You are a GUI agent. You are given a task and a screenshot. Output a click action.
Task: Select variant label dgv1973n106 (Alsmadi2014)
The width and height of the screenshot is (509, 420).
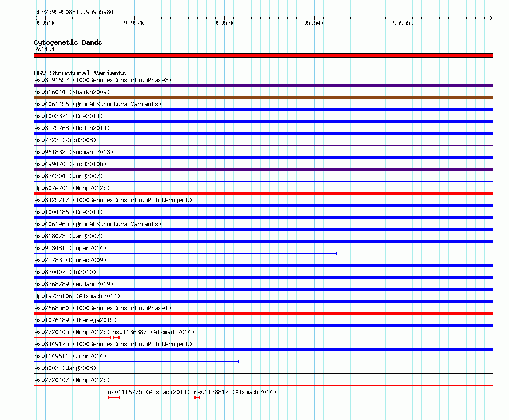[x=77, y=296]
